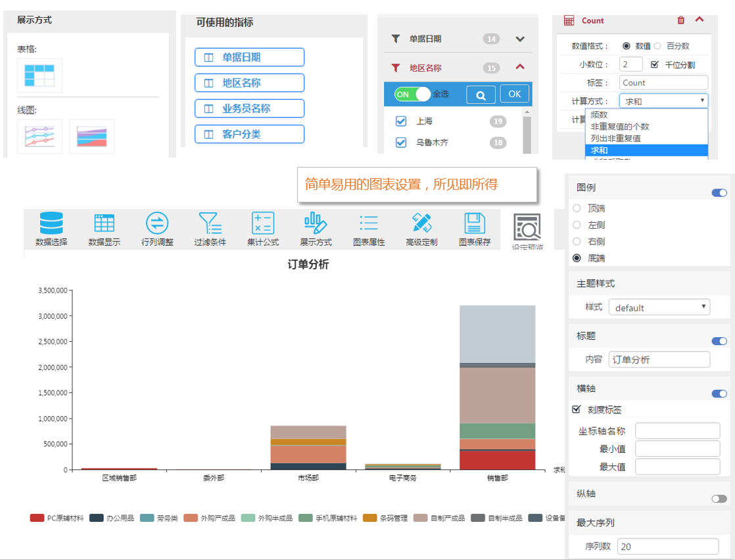The width and height of the screenshot is (735, 560).
Task: Click the 内容 title text field
Action: tap(659, 360)
